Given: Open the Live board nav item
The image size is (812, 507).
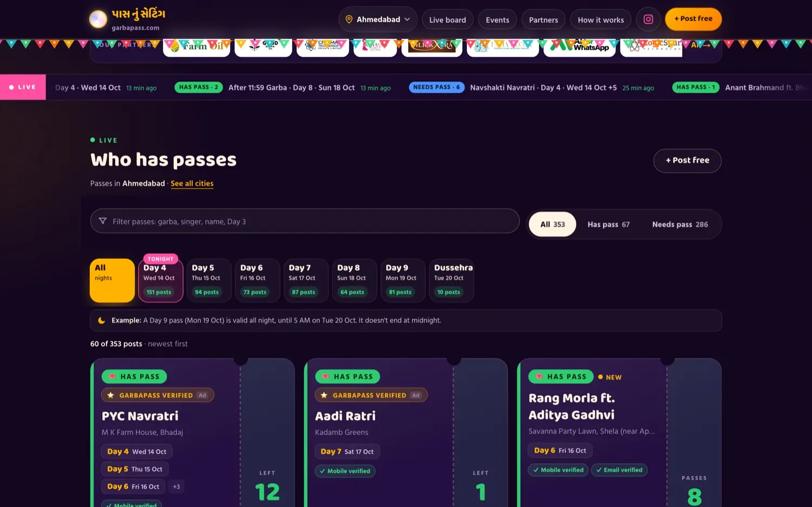Looking at the screenshot, I should coord(448,20).
